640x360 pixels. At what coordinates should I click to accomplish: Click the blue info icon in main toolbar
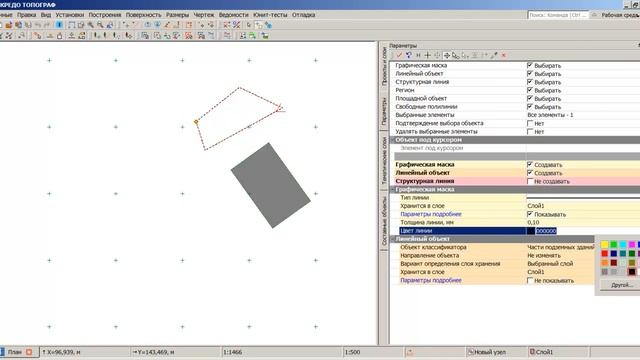[59, 25]
